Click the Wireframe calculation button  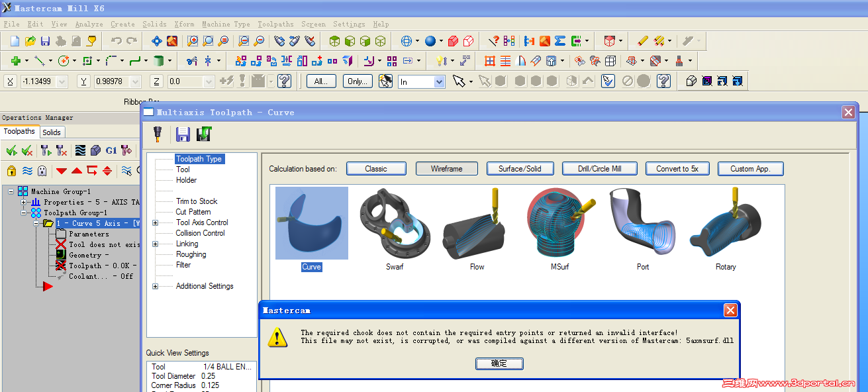[447, 169]
